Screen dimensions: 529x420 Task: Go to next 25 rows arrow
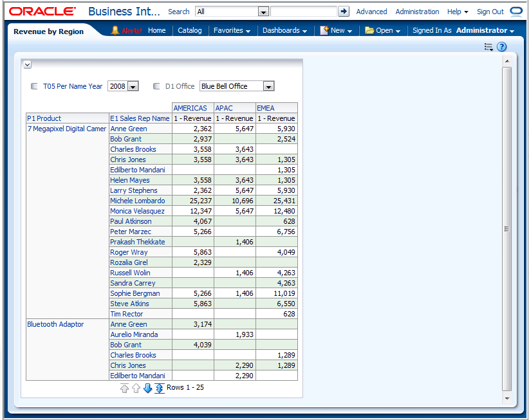coord(147,388)
